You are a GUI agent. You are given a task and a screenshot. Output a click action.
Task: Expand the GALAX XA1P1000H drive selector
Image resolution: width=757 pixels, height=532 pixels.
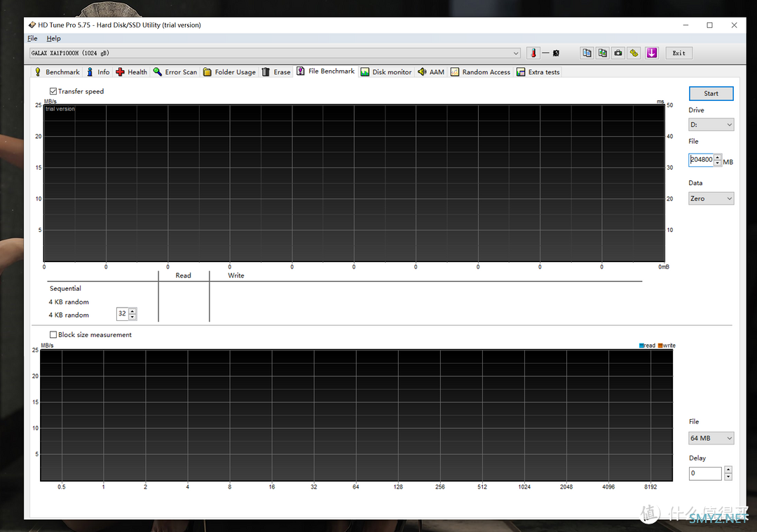pos(275,53)
